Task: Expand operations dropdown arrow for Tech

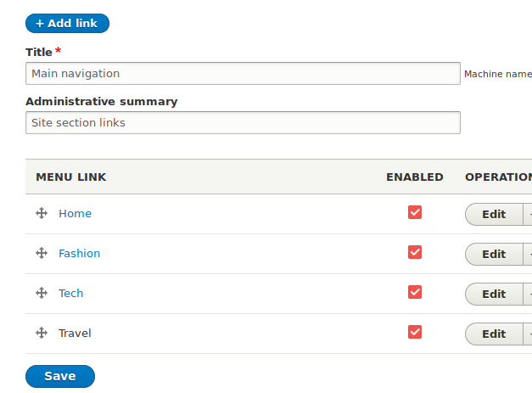Action: [528, 294]
